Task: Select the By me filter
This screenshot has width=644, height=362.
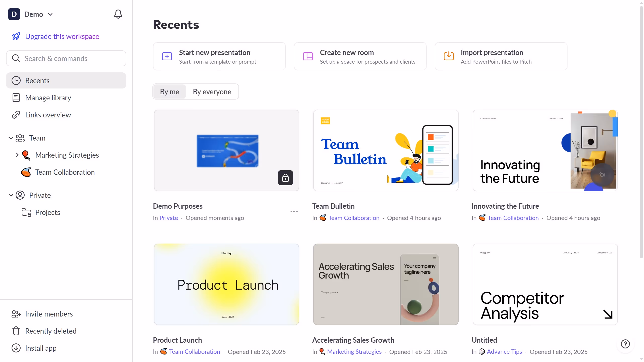Action: point(170,92)
